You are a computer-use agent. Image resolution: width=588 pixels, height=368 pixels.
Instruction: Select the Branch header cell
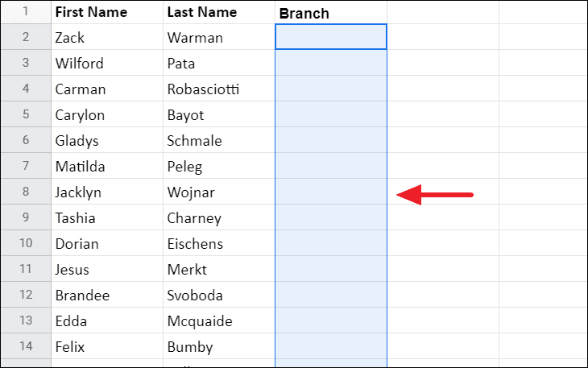[x=331, y=12]
